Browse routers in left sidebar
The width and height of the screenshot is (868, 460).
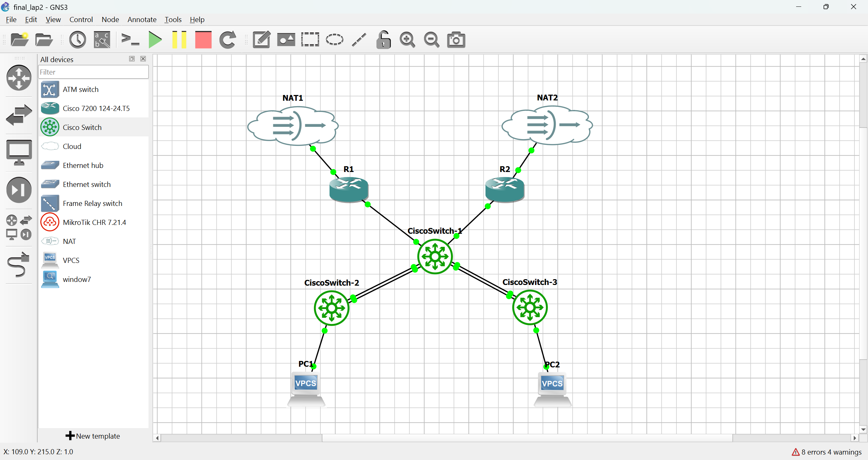19,78
